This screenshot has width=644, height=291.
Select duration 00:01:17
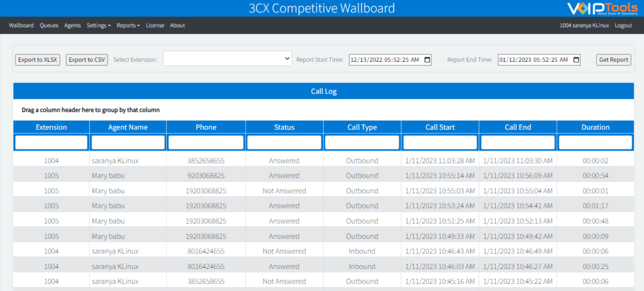pyautogui.click(x=595, y=206)
